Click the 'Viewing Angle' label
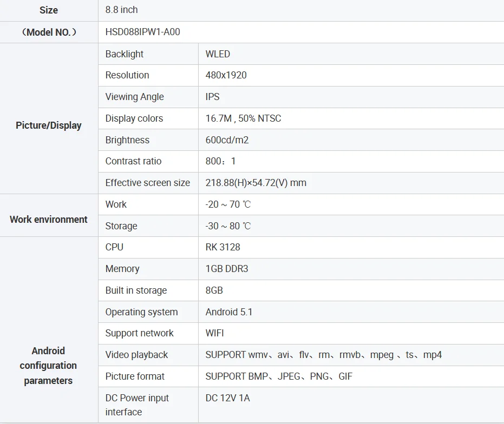The width and height of the screenshot is (504, 424). (135, 97)
